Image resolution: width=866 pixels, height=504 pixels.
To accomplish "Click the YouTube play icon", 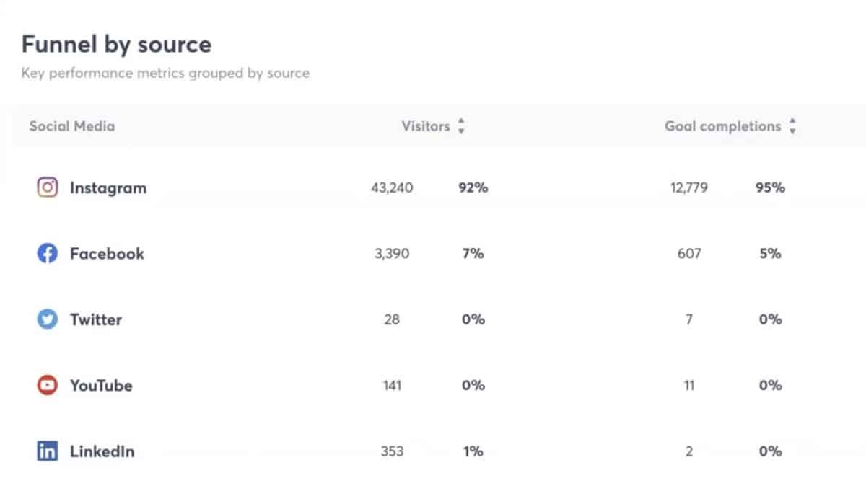I will tap(47, 386).
